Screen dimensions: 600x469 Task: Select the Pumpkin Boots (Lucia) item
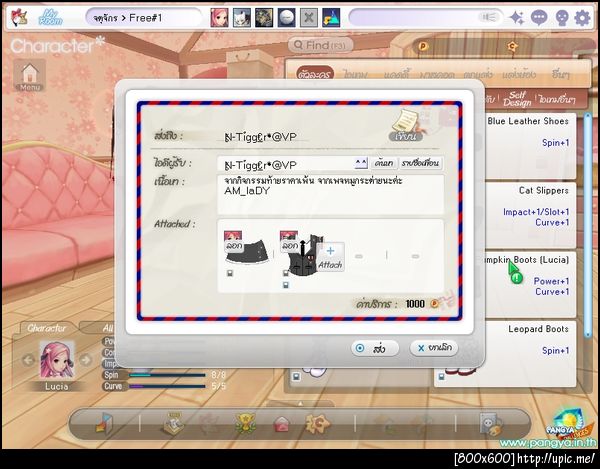[x=530, y=284]
